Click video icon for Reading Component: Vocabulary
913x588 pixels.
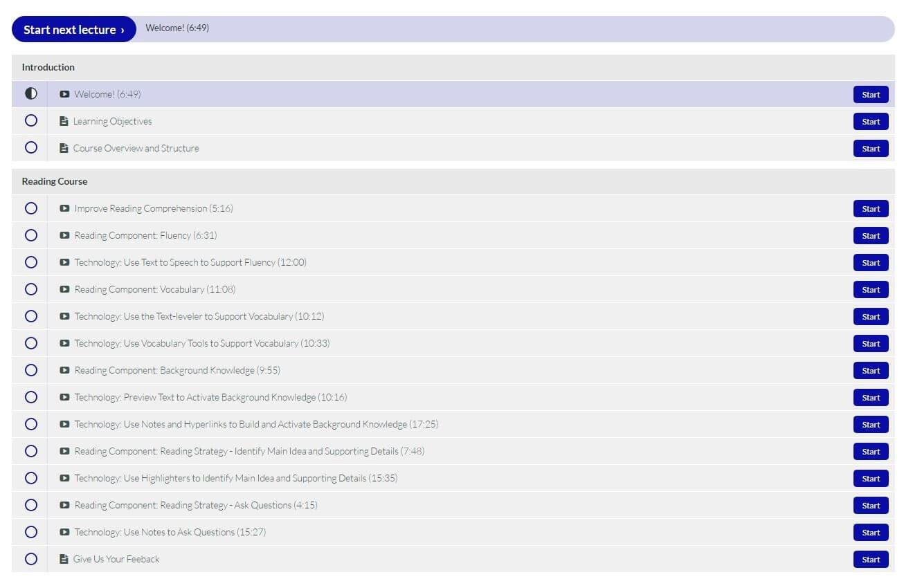(x=64, y=289)
